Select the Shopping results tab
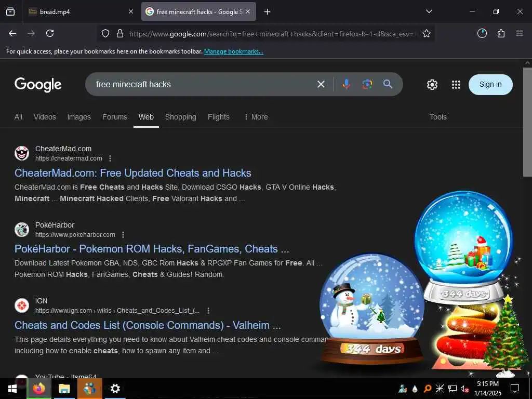This screenshot has width=532, height=399. [x=180, y=117]
